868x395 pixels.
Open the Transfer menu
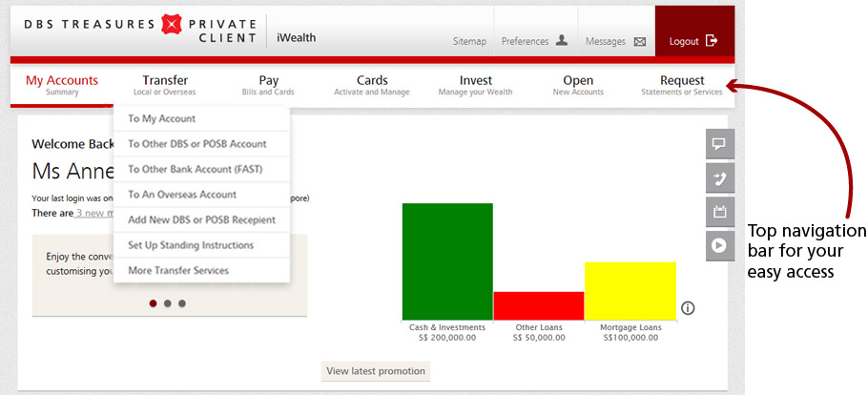click(165, 85)
